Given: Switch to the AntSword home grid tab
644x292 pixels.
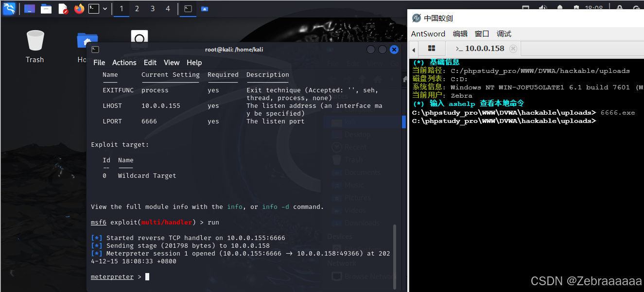Looking at the screenshot, I should coord(432,49).
